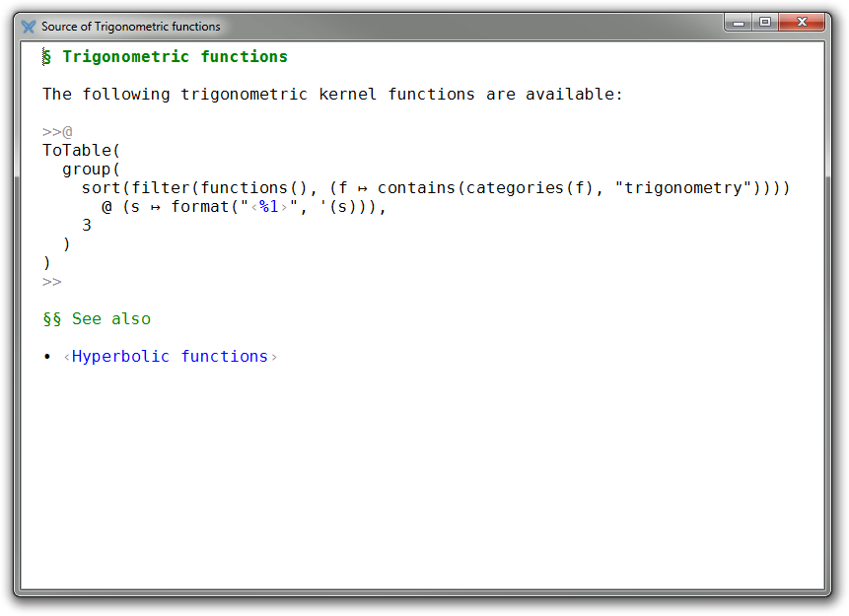Open the Hyperbolic functions link
The width and height of the screenshot is (849, 616).
pos(170,357)
